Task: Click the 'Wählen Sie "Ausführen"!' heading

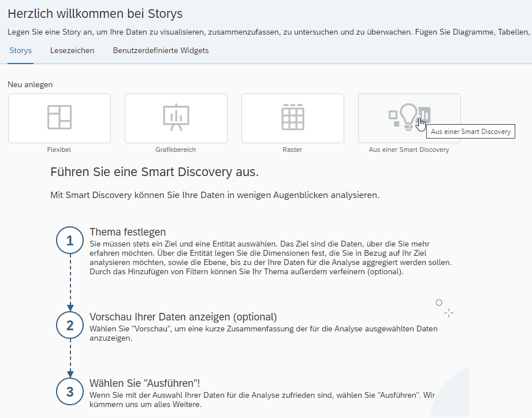Action: point(144,383)
